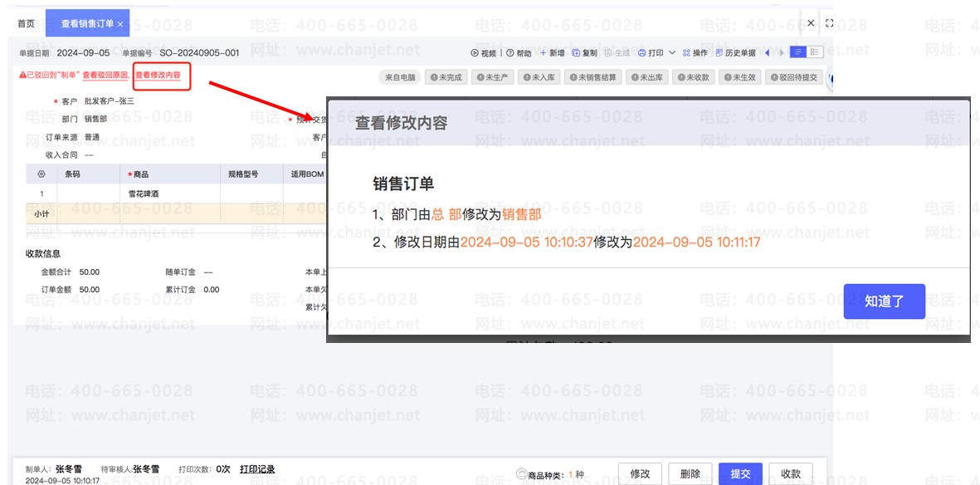The width and height of the screenshot is (980, 485).
Task: Click 删除 button to delete order
Action: pos(690,473)
